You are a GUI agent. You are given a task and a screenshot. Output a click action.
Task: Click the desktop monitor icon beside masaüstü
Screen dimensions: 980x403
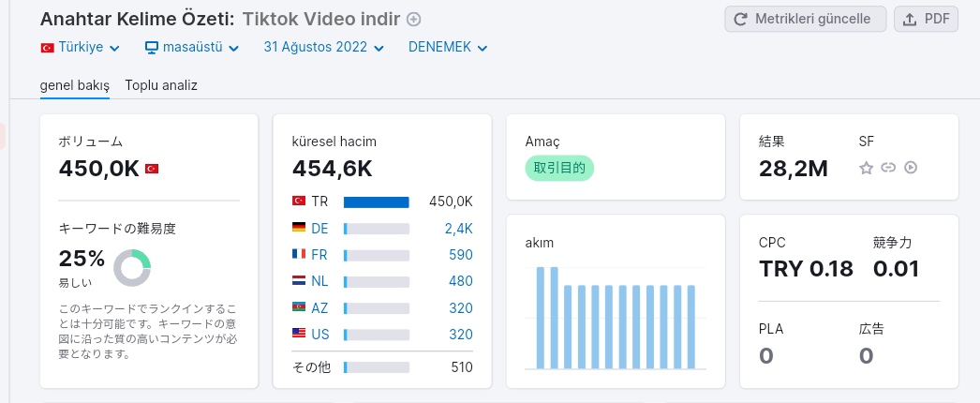pos(151,48)
